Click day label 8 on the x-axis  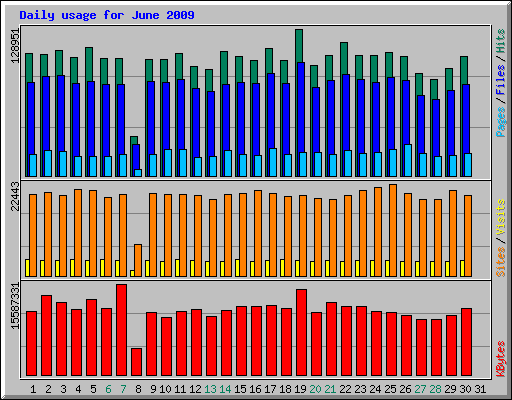pyautogui.click(x=138, y=389)
